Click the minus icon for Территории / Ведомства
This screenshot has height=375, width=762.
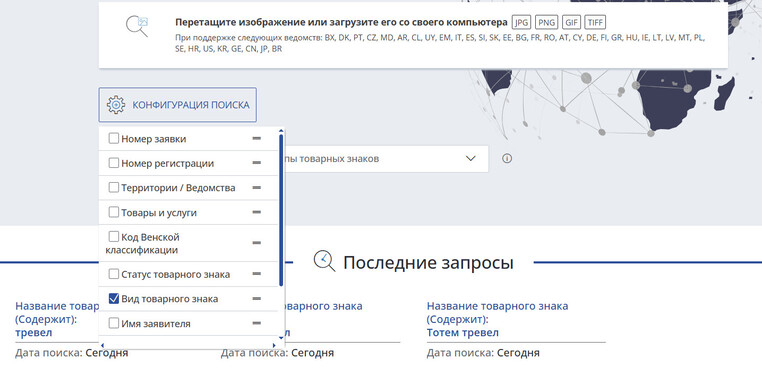pos(257,188)
